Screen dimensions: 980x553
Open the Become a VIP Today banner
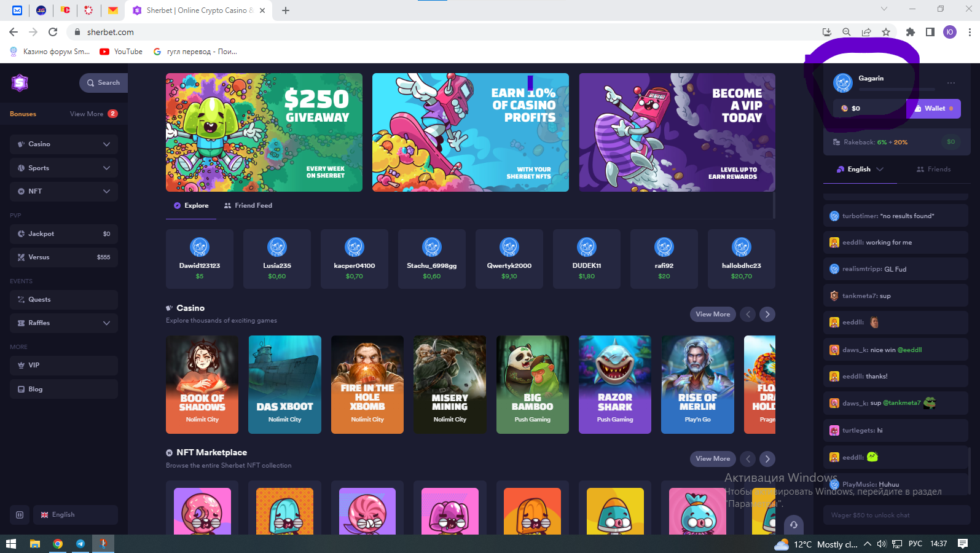[x=677, y=132]
